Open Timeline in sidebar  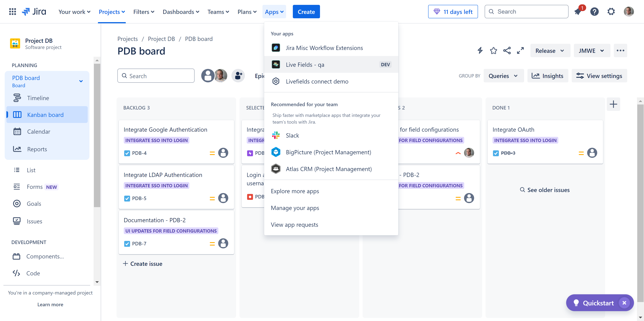(47, 98)
